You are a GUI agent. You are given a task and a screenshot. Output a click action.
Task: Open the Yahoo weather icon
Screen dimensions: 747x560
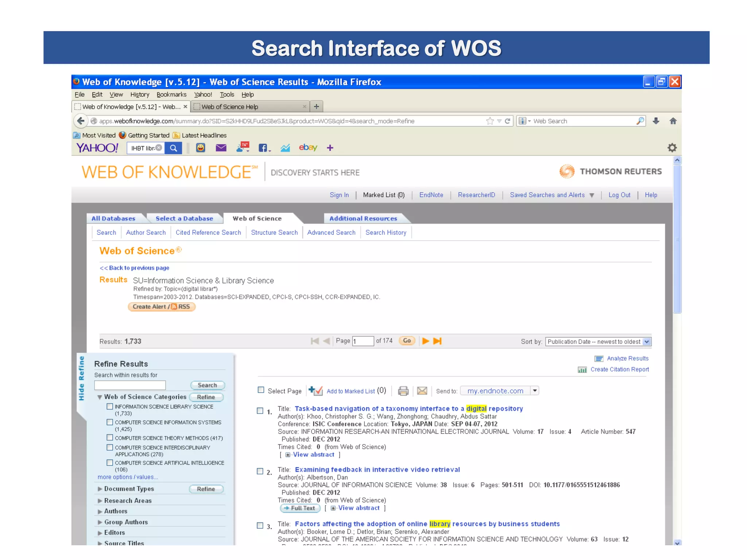tap(243, 147)
